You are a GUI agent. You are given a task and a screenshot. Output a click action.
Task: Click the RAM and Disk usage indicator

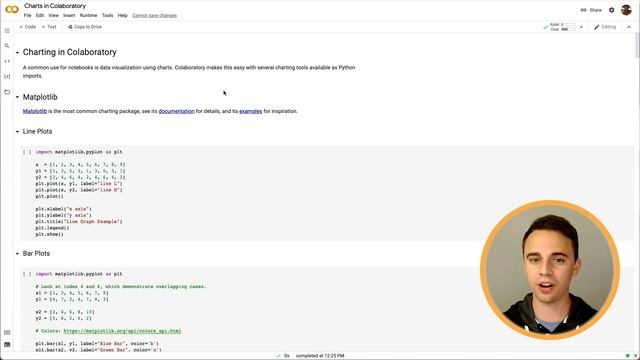point(563,27)
